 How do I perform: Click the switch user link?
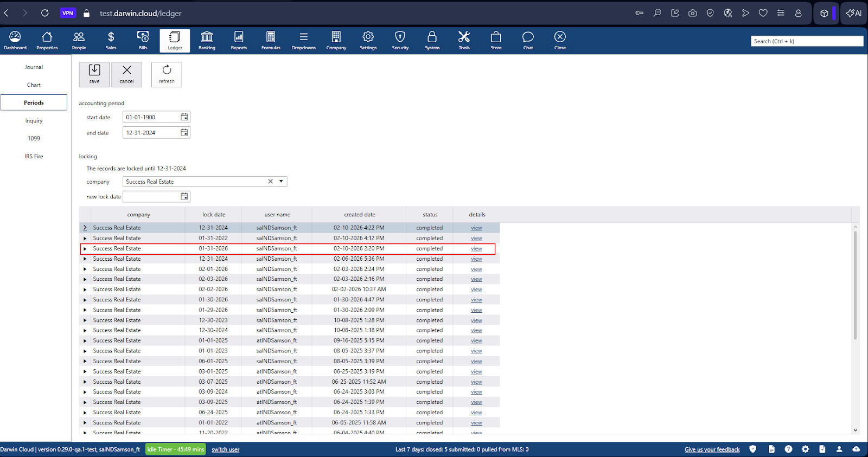[x=225, y=449]
